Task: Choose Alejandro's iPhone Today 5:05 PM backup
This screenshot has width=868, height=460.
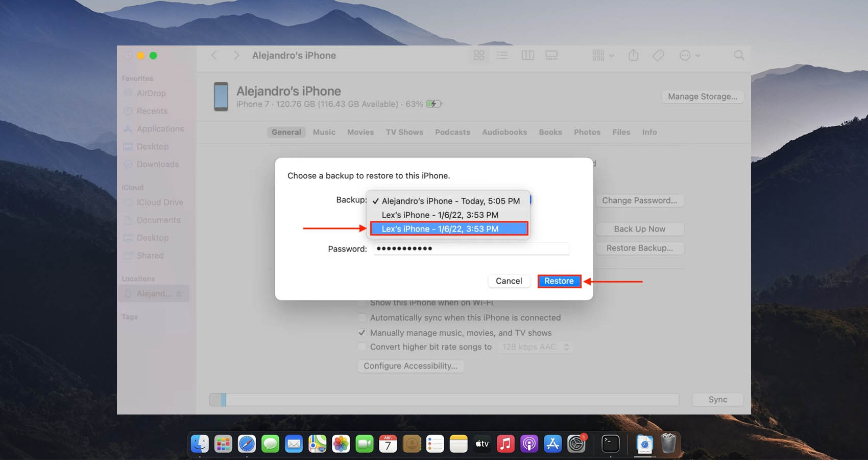Action: click(x=450, y=201)
